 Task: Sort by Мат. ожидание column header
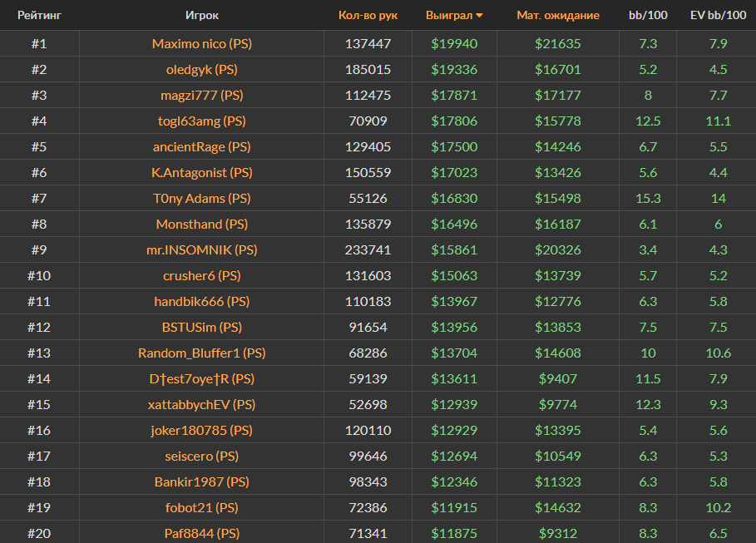(557, 15)
